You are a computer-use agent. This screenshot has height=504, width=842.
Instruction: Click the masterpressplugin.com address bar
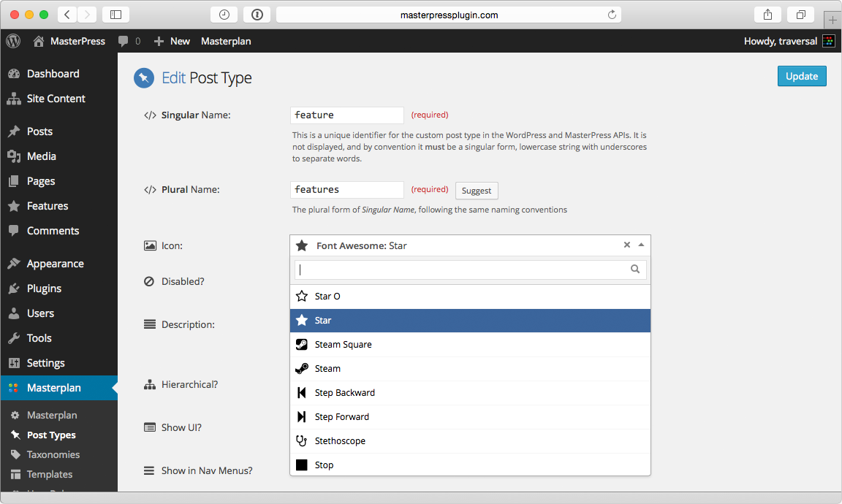click(x=449, y=15)
